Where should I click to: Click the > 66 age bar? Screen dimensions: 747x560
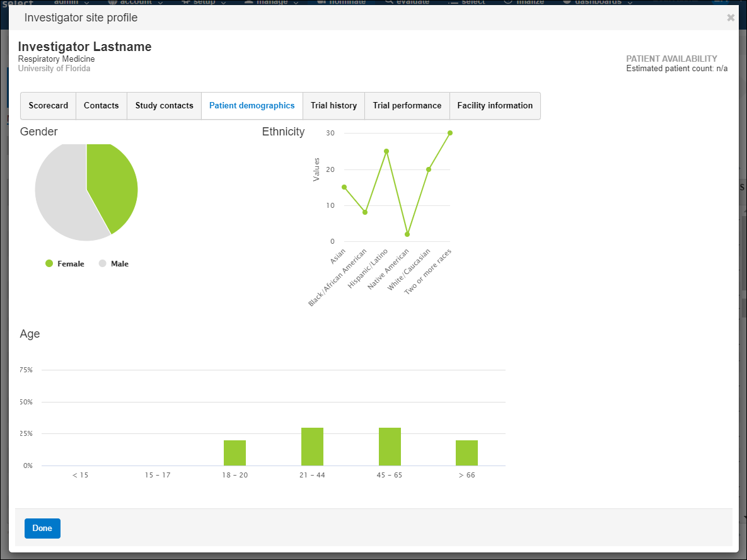467,453
